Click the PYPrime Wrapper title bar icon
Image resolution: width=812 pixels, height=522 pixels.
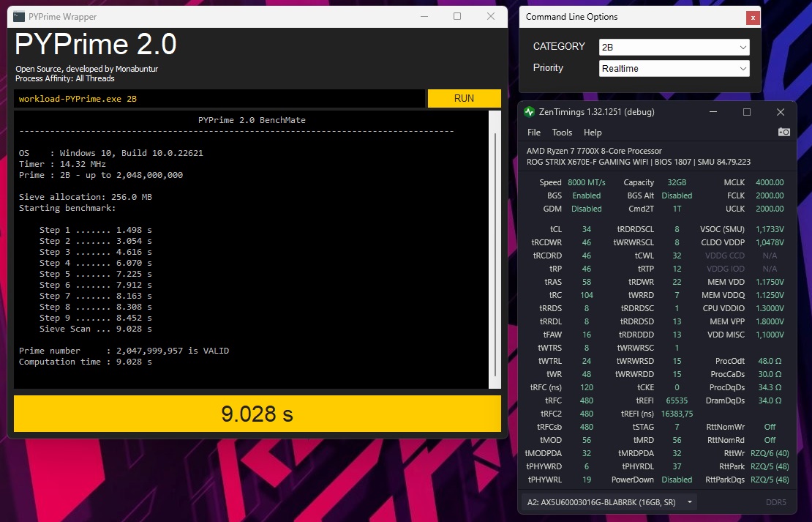19,17
